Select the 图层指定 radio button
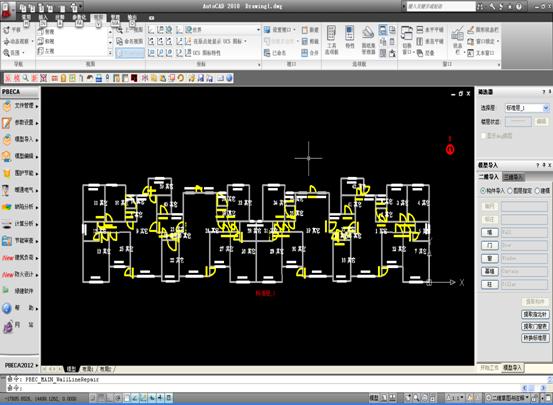 click(x=510, y=191)
